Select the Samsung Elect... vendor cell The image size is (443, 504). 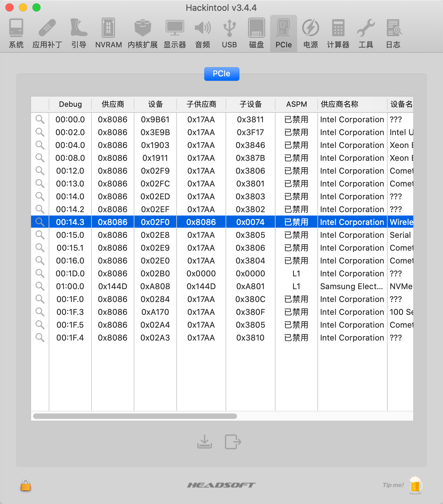click(351, 286)
